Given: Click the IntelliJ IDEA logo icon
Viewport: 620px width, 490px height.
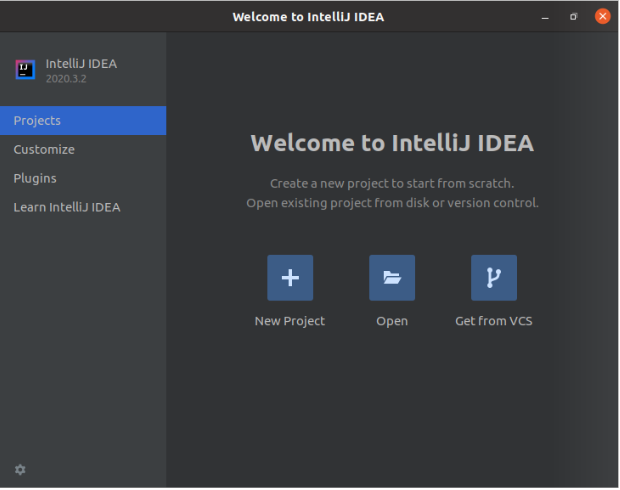Looking at the screenshot, I should click(x=25, y=70).
